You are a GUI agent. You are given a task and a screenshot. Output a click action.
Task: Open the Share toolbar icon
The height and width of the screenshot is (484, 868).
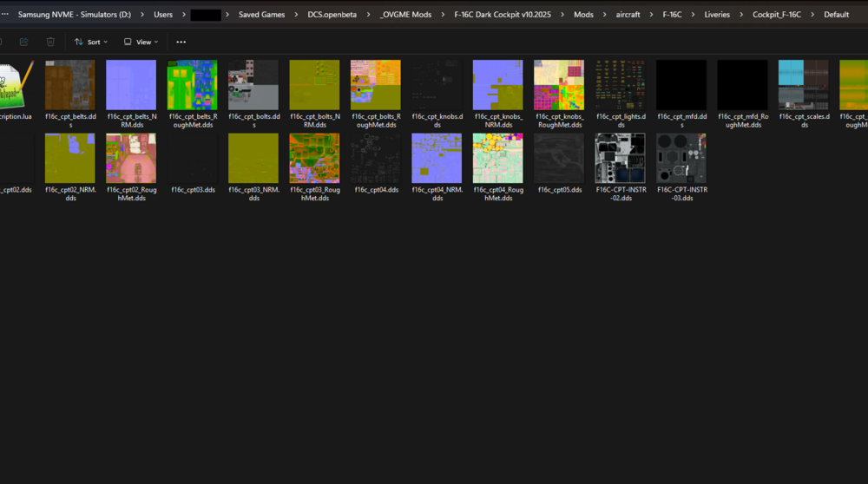coord(23,42)
